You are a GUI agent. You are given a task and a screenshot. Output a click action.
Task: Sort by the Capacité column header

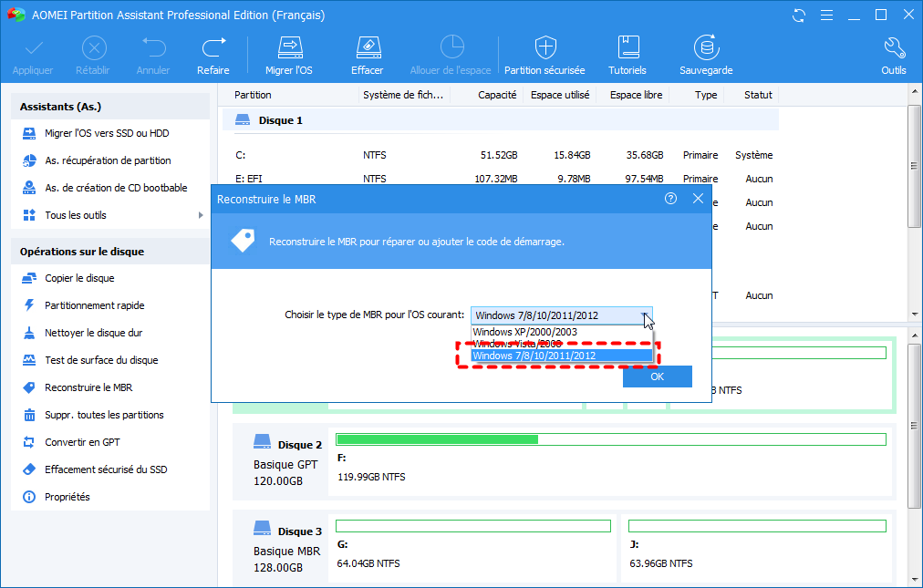click(x=497, y=95)
